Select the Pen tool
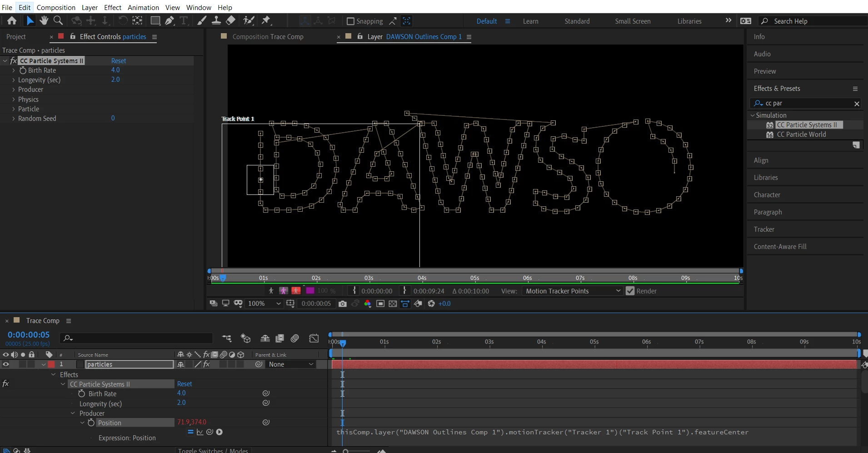The height and width of the screenshot is (453, 868). click(x=170, y=20)
